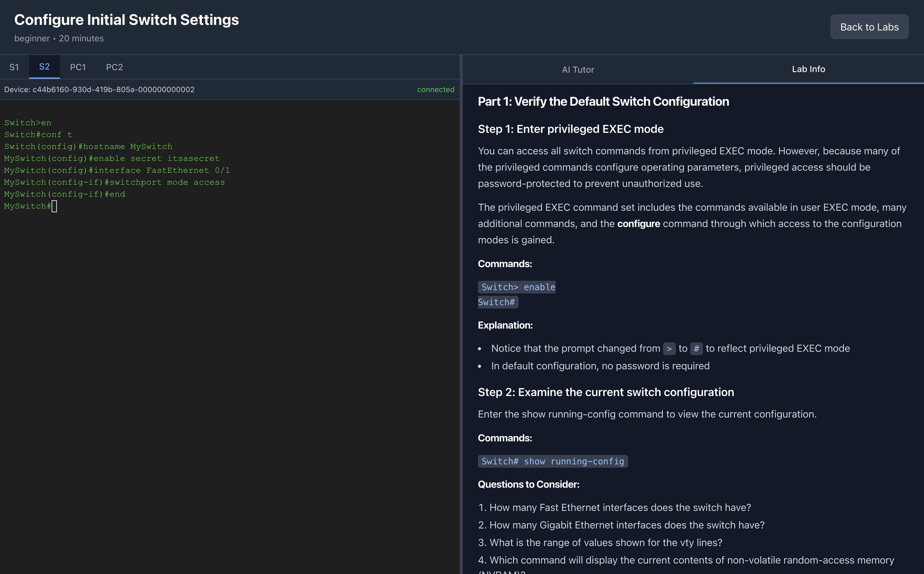Click the 'Configure Initial Switch Settings' page title
Viewport: 924px width, 574px height.
coord(126,20)
